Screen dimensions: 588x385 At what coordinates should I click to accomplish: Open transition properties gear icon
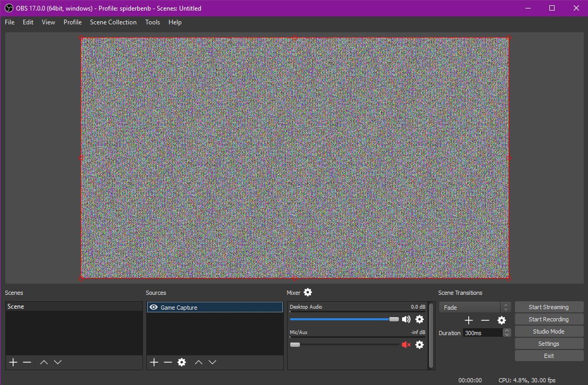point(502,320)
